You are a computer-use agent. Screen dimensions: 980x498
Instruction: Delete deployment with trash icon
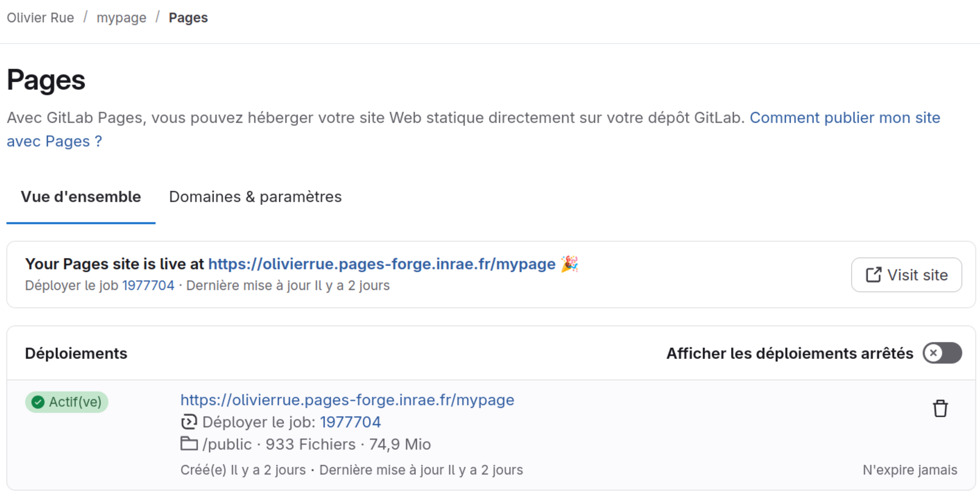pos(940,409)
